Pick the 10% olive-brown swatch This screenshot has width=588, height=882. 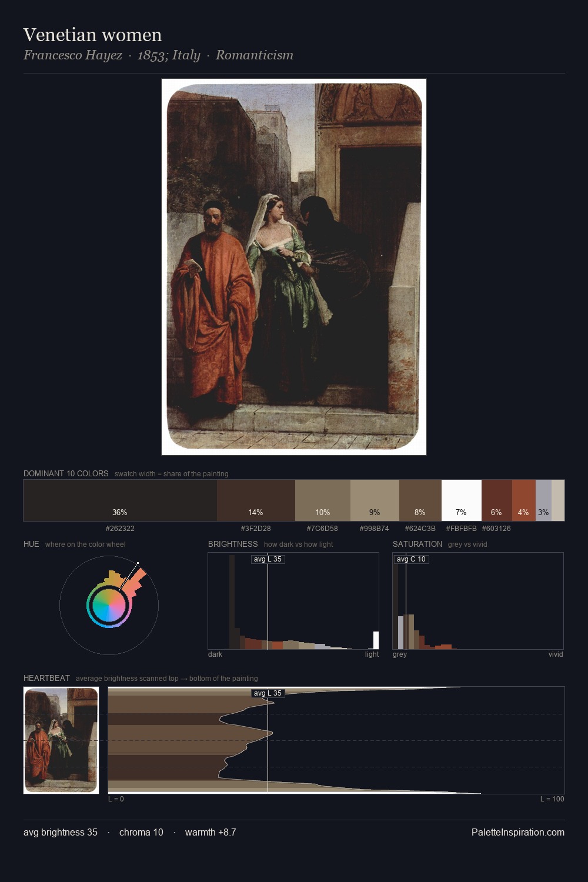tap(323, 500)
